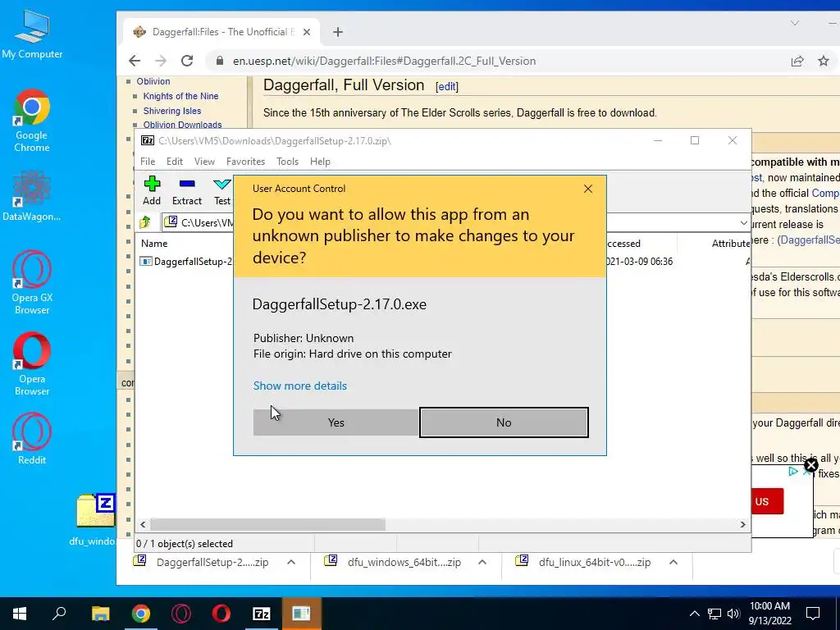Reload the Chrome page

187,61
